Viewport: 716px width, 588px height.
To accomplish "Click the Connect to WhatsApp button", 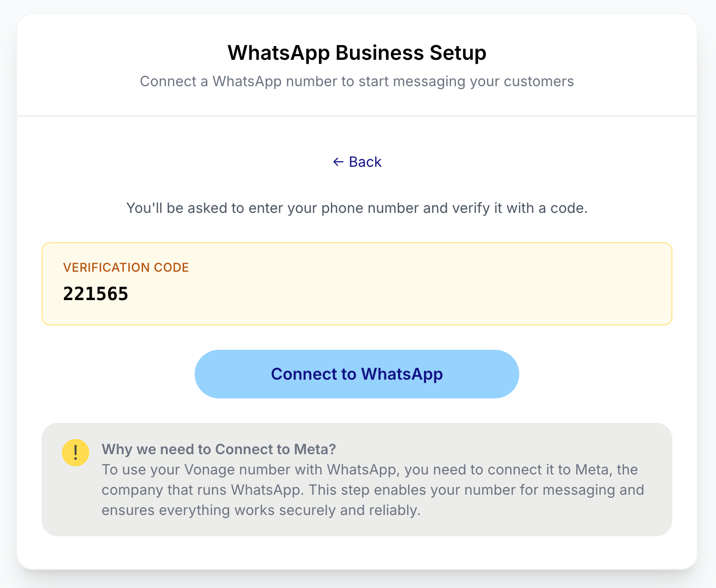I will (x=357, y=374).
